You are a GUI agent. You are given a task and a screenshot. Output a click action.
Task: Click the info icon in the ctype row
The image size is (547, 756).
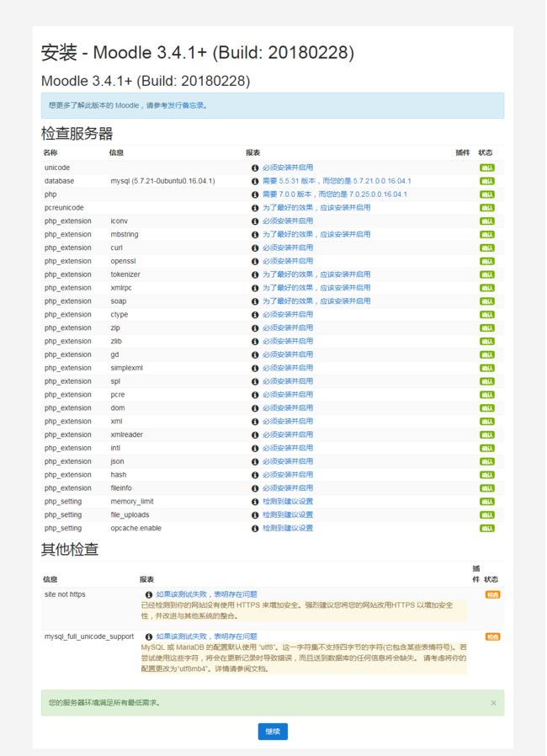coord(255,315)
